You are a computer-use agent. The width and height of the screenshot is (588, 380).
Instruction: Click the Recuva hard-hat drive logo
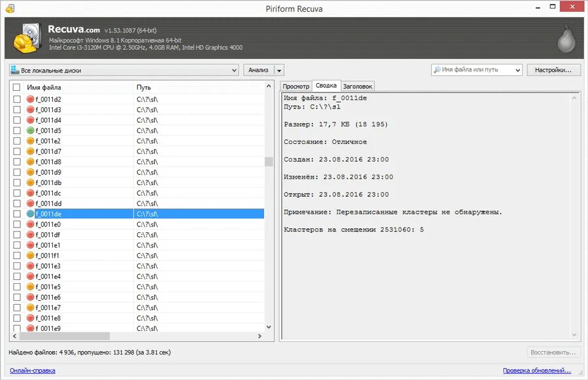tap(27, 37)
